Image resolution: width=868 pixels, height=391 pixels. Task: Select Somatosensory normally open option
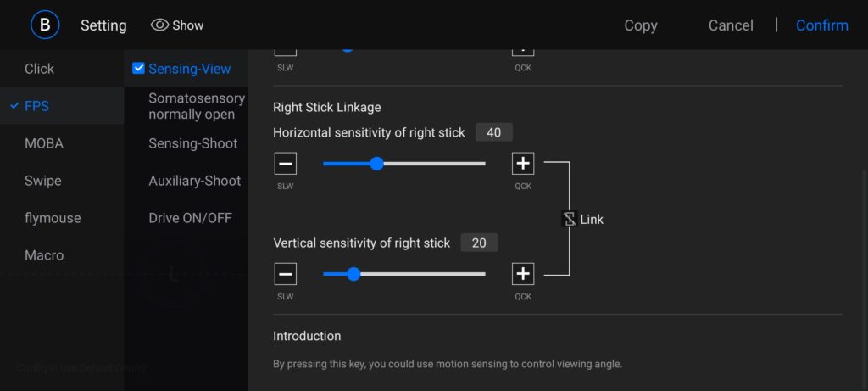coord(196,106)
